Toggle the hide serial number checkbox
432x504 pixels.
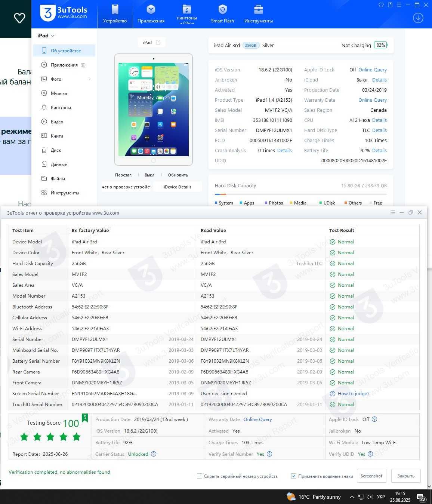tap(200, 476)
